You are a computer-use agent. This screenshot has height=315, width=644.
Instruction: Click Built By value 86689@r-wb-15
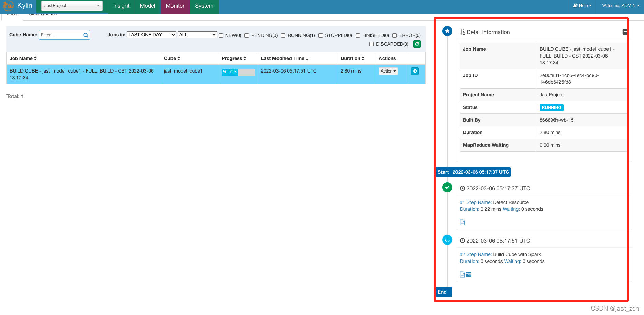pos(557,120)
